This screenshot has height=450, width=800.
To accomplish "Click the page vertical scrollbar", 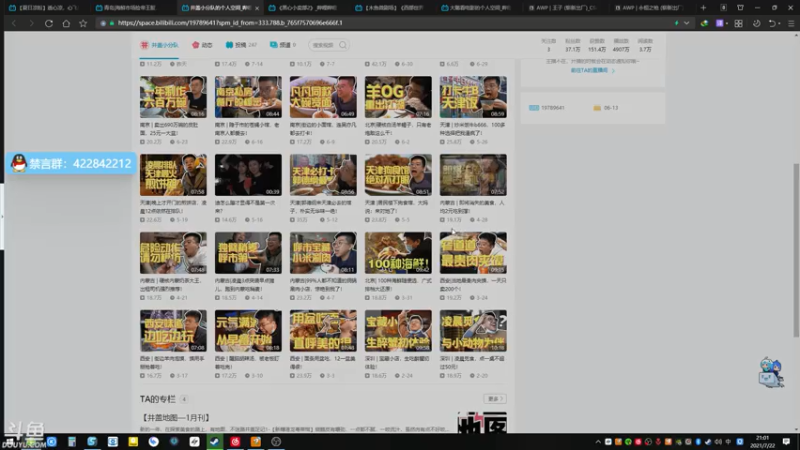I will (796, 250).
